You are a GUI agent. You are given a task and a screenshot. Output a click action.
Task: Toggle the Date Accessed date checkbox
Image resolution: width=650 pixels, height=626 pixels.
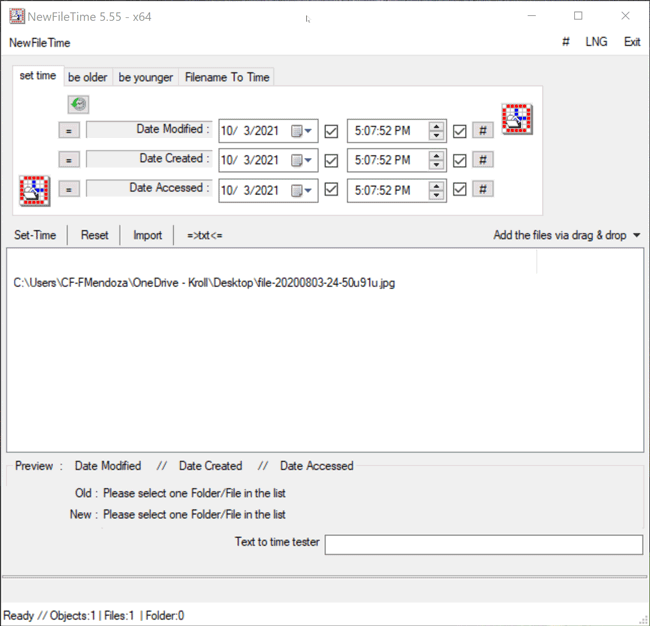point(331,189)
